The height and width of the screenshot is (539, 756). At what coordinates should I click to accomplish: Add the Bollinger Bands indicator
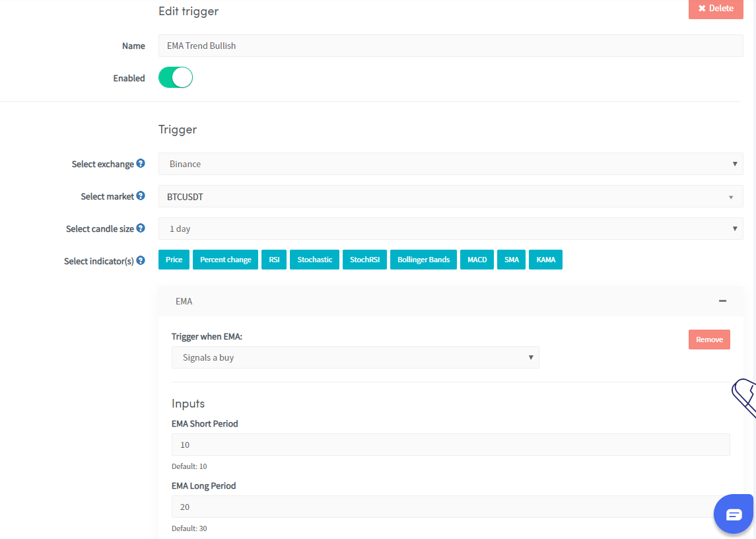click(x=423, y=260)
